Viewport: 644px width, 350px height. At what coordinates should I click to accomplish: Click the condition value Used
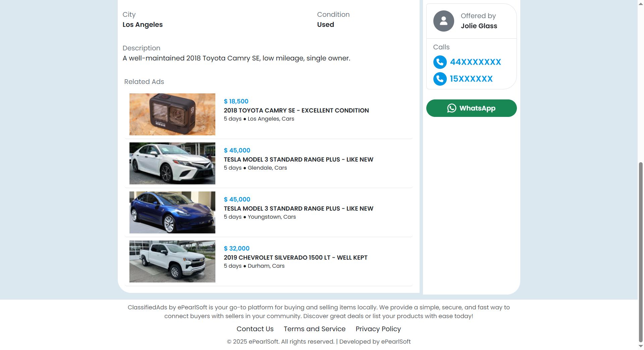coord(325,25)
